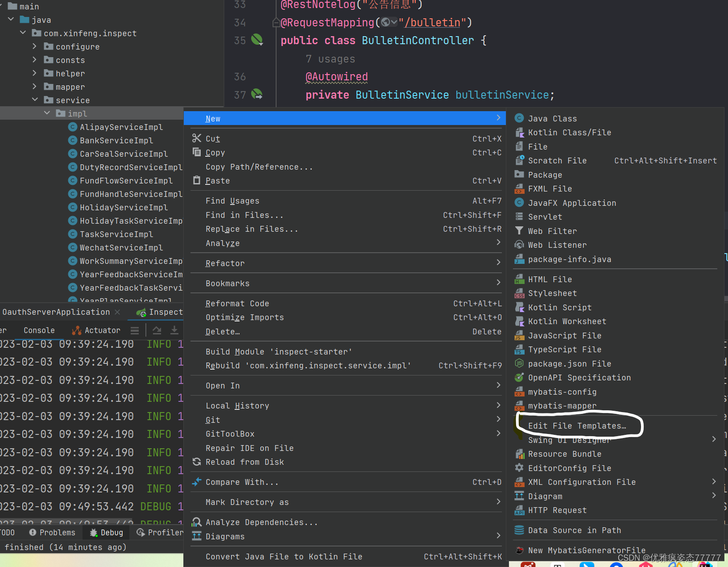Open the Profiler tool window
The image size is (728, 567).
(161, 533)
